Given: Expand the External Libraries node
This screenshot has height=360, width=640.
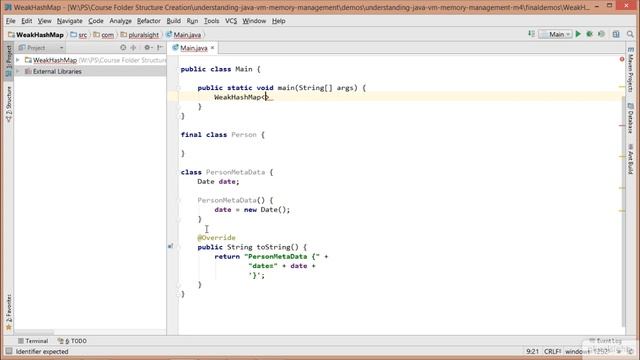Looking at the screenshot, I should (18, 71).
